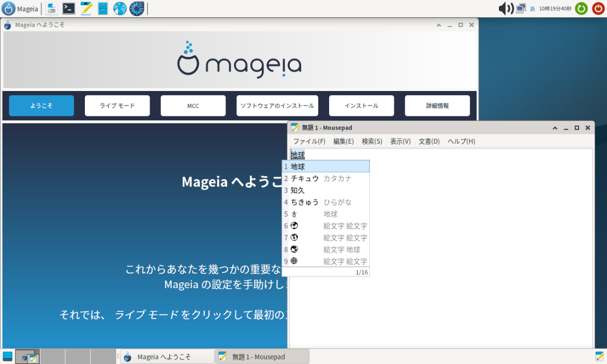This screenshot has height=364, width=607.
Task: Click the show desktop icon in bottom panel
Action: coord(8,356)
